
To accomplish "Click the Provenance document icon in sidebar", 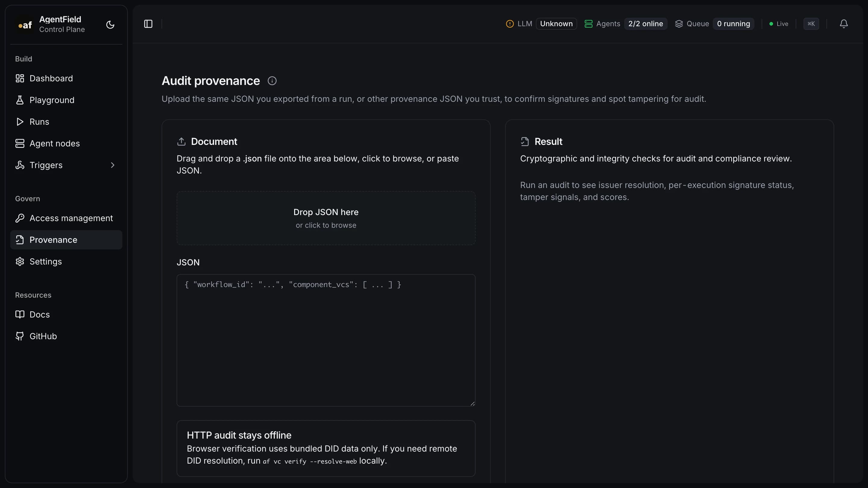I will click(x=20, y=240).
